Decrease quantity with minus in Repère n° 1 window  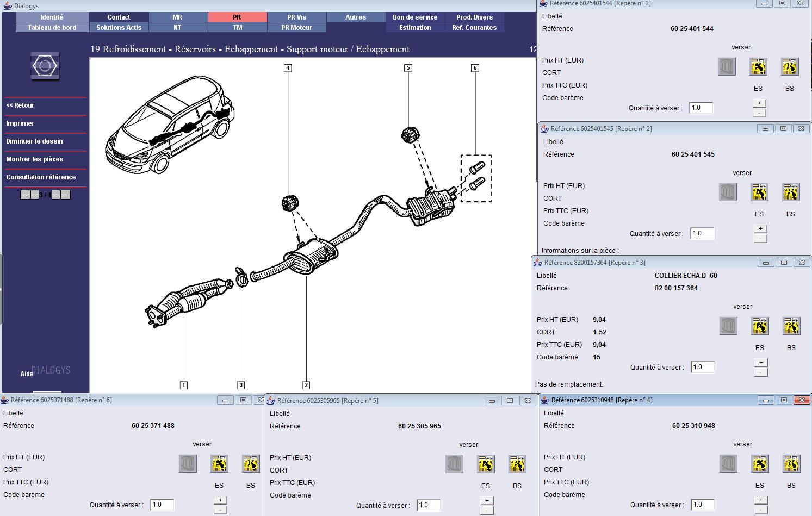[x=760, y=113]
